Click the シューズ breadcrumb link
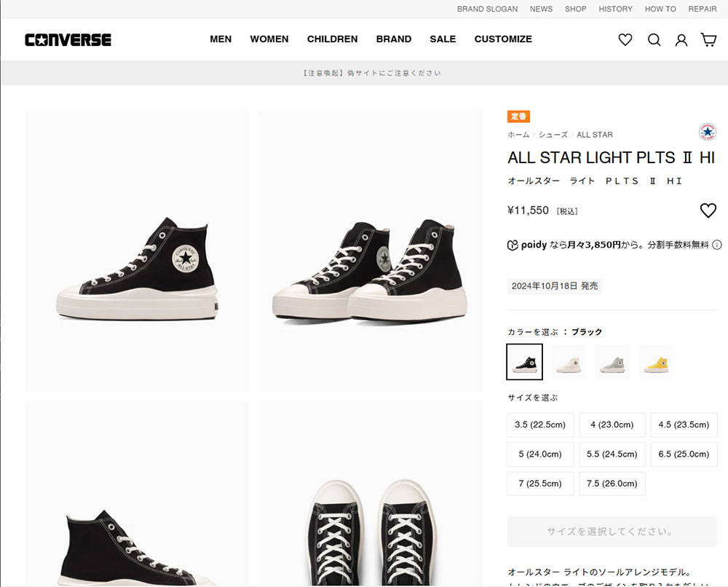This screenshot has width=728, height=587. pos(553,135)
